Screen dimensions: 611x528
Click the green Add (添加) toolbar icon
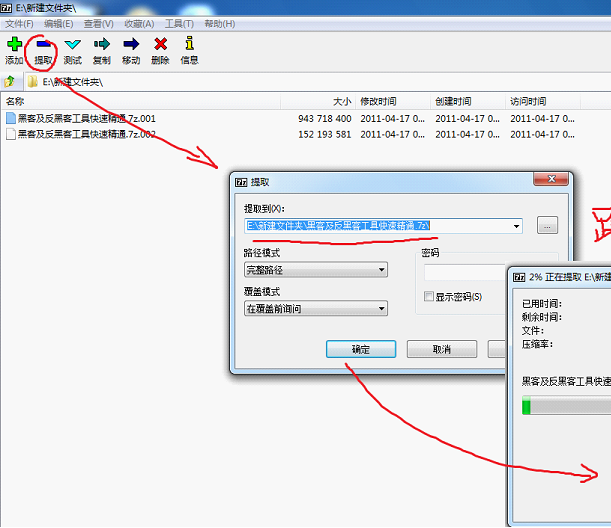coord(14,44)
